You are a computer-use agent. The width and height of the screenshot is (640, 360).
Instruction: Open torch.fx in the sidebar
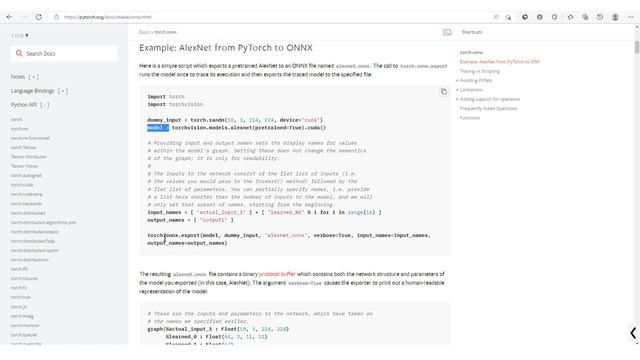[19, 288]
